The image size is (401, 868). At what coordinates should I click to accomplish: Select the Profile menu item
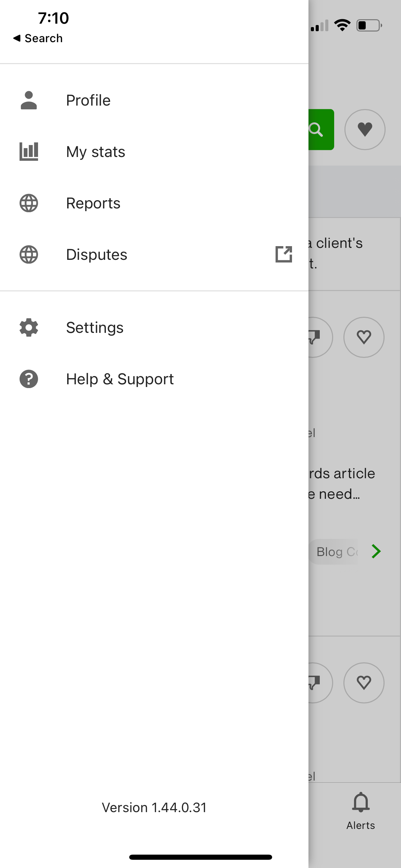pos(88,100)
